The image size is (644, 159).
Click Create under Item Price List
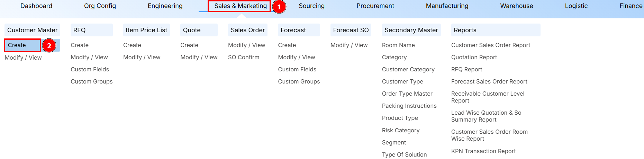coord(132,45)
